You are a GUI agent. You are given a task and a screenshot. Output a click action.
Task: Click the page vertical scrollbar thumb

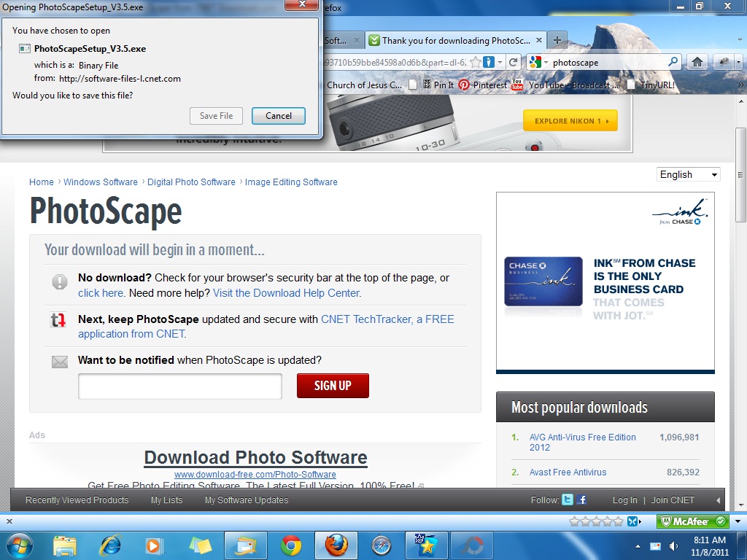click(741, 174)
